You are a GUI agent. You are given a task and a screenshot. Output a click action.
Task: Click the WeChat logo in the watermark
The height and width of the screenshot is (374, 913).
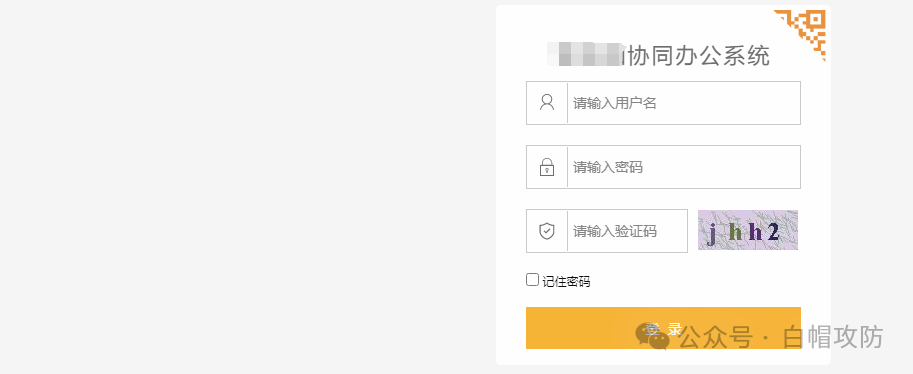tap(652, 336)
